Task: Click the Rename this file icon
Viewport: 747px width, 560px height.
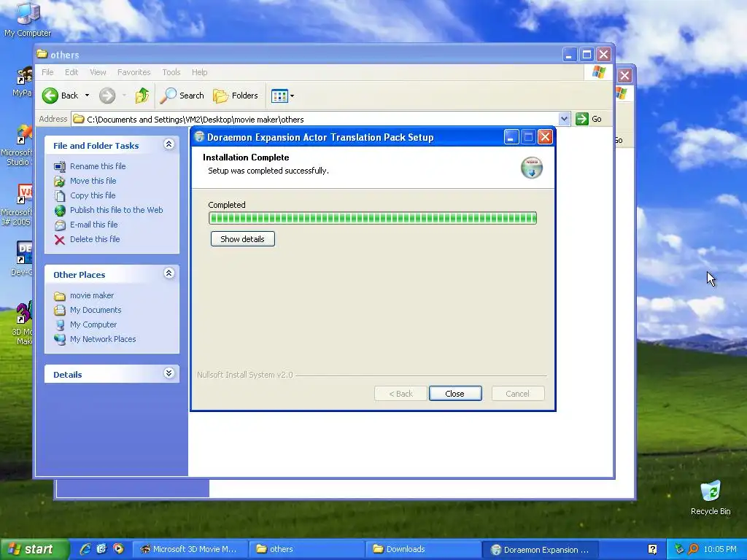Action: pyautogui.click(x=60, y=167)
